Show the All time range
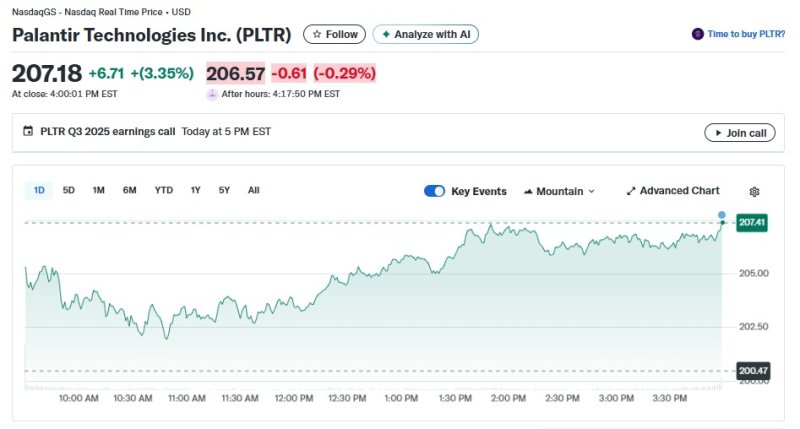 tap(254, 190)
